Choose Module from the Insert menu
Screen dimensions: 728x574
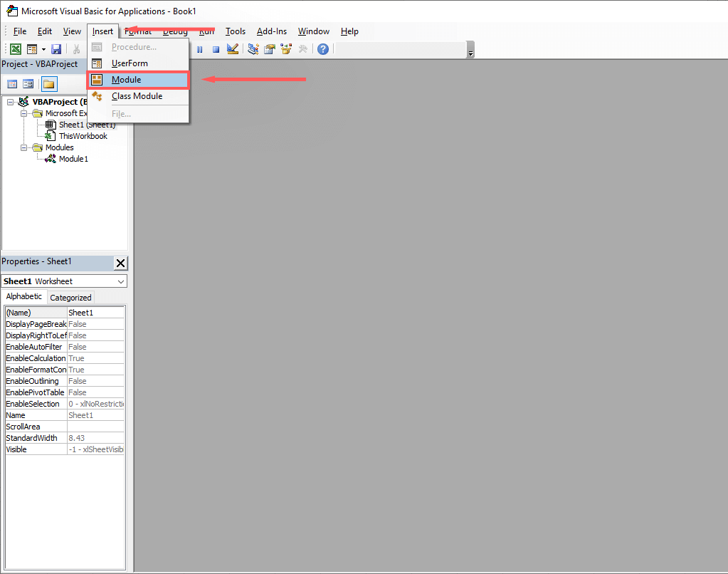(x=138, y=80)
